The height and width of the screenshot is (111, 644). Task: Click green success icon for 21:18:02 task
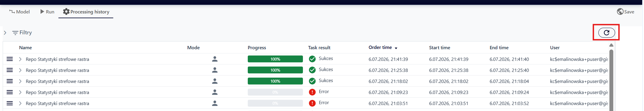pyautogui.click(x=312, y=81)
